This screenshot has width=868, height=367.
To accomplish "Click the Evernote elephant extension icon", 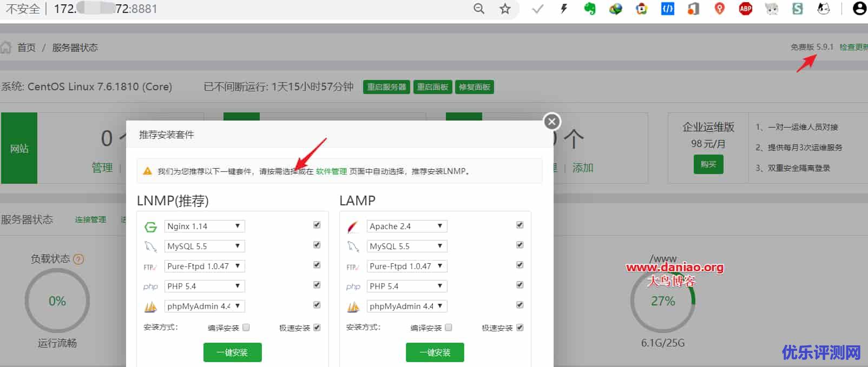I will click(589, 9).
